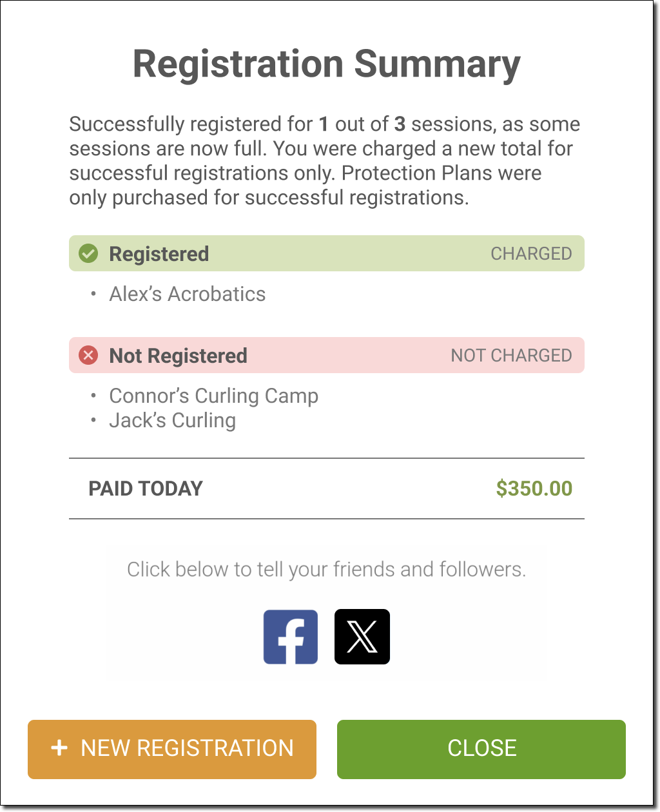This screenshot has width=660, height=812.
Task: Click the Registered section header text
Action: [x=159, y=254]
